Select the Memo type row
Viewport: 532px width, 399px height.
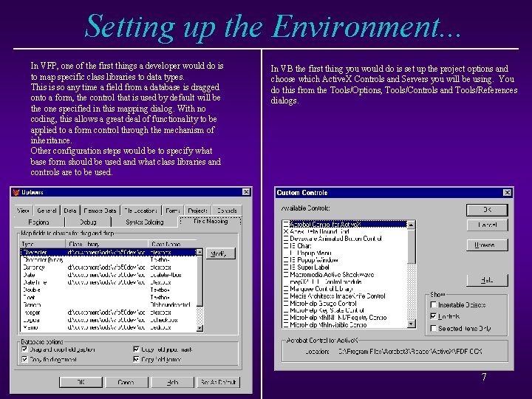[x=108, y=327]
